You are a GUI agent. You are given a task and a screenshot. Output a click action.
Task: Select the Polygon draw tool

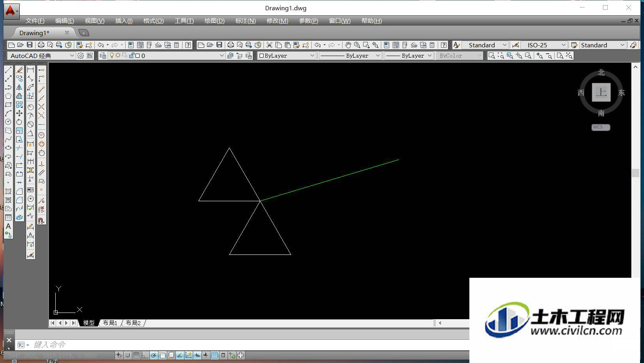tap(8, 96)
